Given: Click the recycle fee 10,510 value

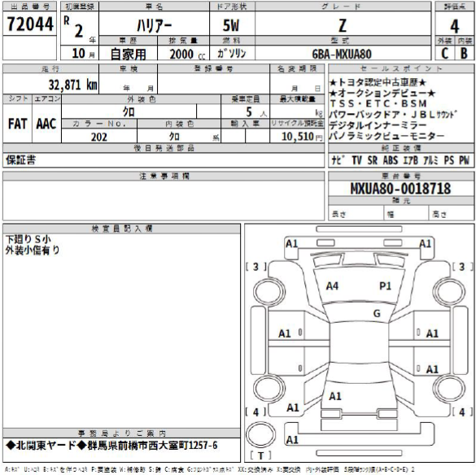Looking at the screenshot, I should click(x=298, y=137).
